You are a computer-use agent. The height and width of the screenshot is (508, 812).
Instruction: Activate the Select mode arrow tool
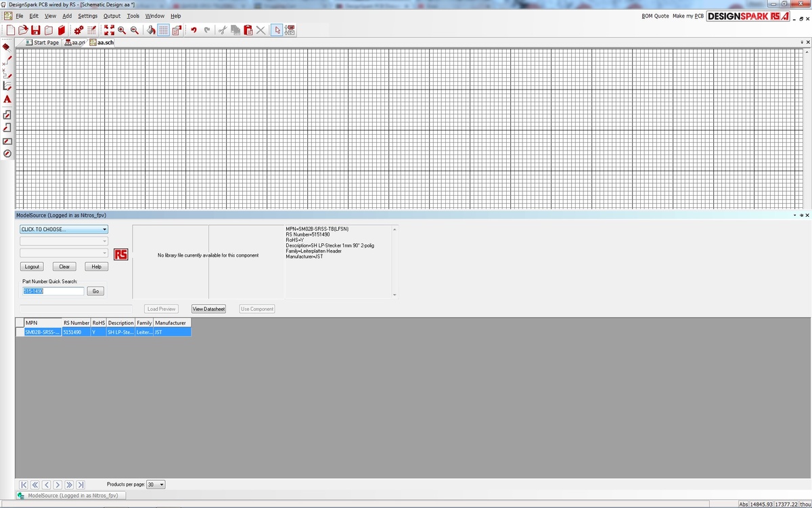click(x=277, y=30)
